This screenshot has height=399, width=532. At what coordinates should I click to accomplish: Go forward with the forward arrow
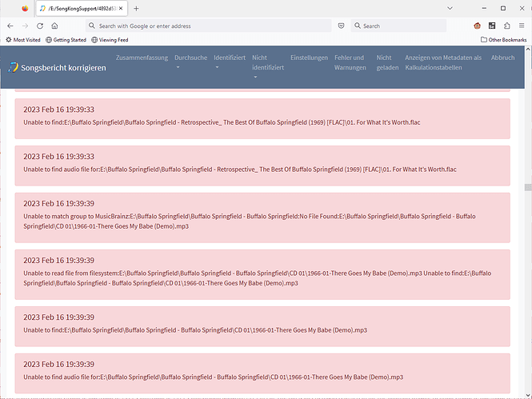25,26
